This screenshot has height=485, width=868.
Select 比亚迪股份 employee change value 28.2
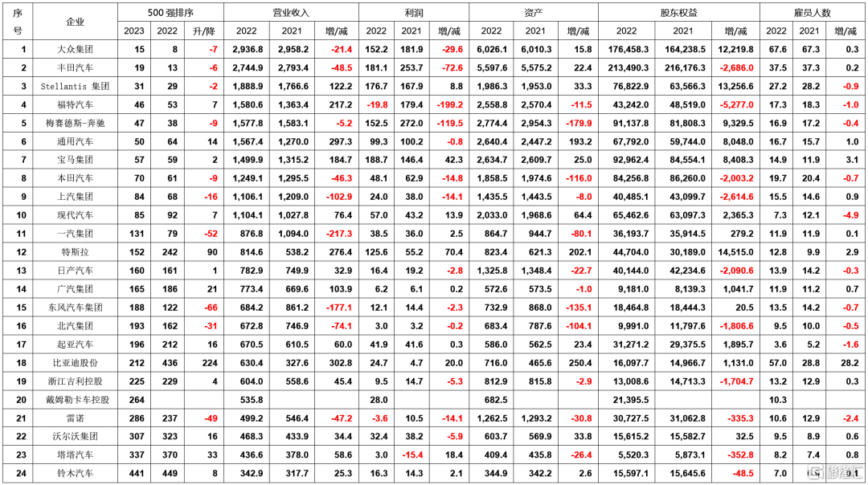[850, 363]
